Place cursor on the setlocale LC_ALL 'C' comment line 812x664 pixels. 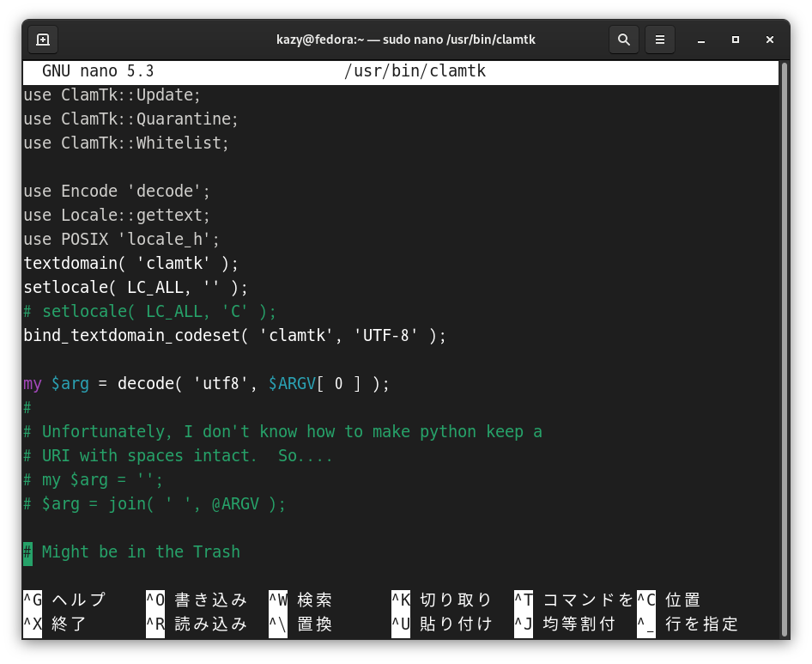pos(150,311)
